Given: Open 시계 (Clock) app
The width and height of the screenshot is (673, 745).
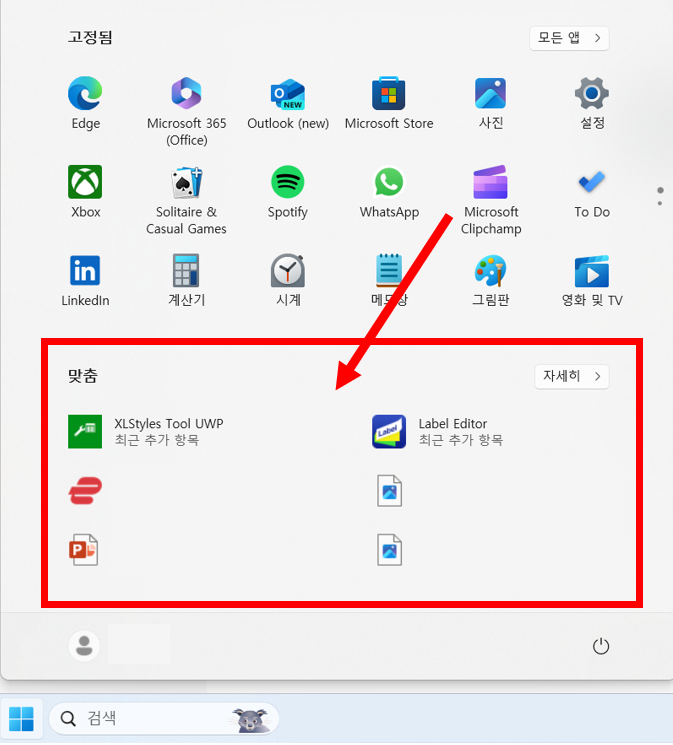Looking at the screenshot, I should [288, 280].
